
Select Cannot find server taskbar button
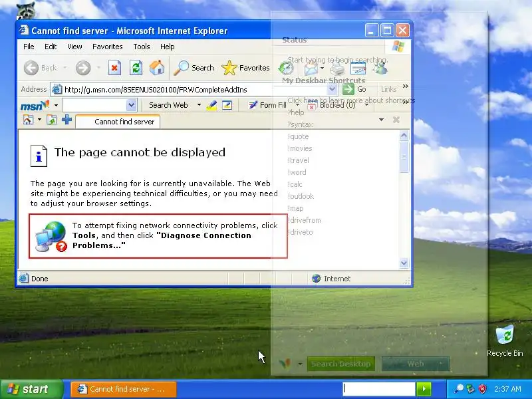pyautogui.click(x=124, y=389)
